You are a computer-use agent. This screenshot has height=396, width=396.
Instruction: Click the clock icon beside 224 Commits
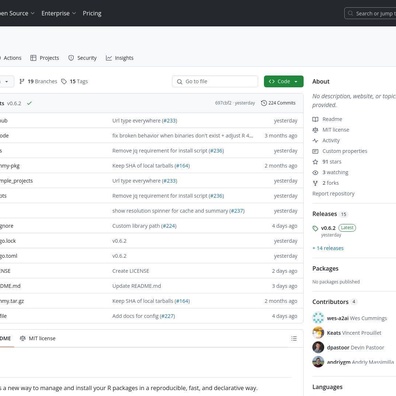(x=264, y=103)
